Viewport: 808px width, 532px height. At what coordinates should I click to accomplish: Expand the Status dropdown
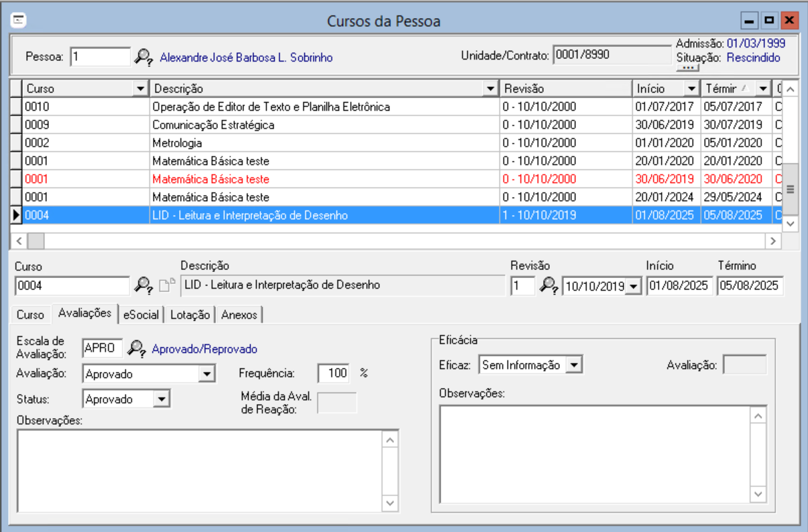pos(162,399)
